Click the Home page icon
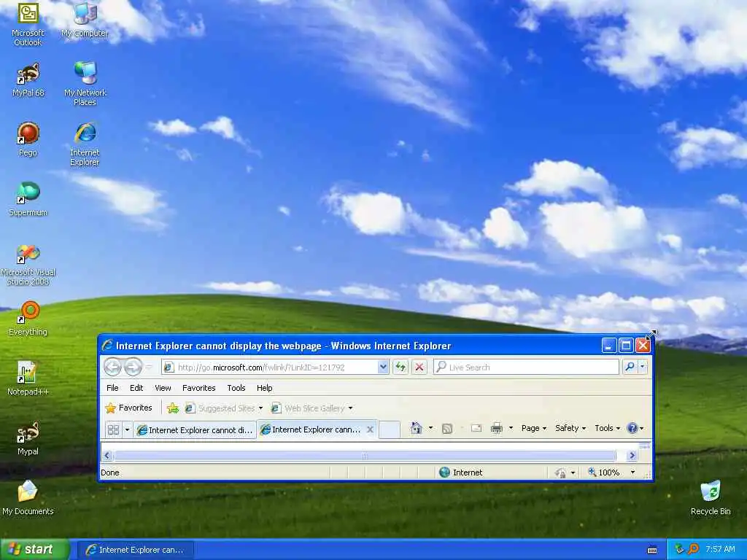Screen dimensions: 747x560 tap(417, 428)
